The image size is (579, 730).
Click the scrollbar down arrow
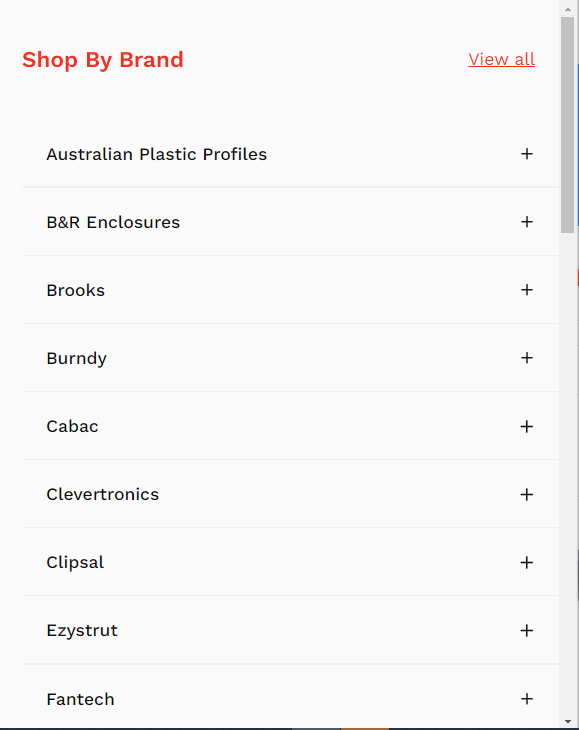[x=567, y=722]
